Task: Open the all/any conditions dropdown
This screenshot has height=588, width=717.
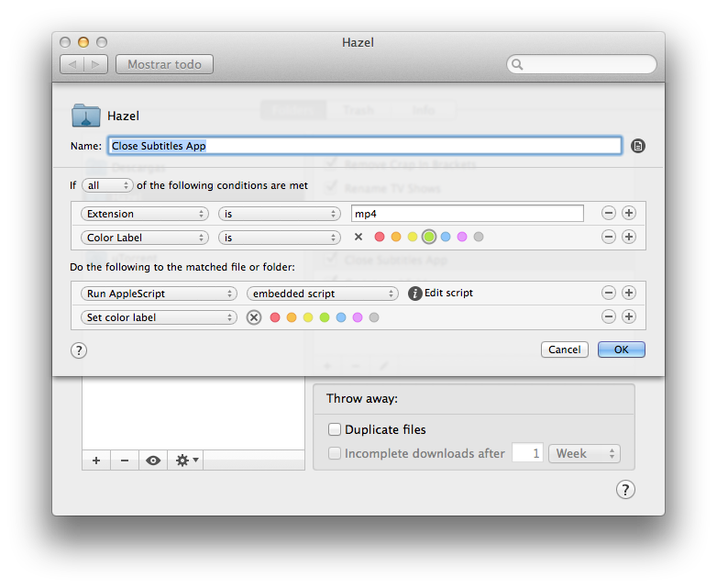Action: [107, 185]
